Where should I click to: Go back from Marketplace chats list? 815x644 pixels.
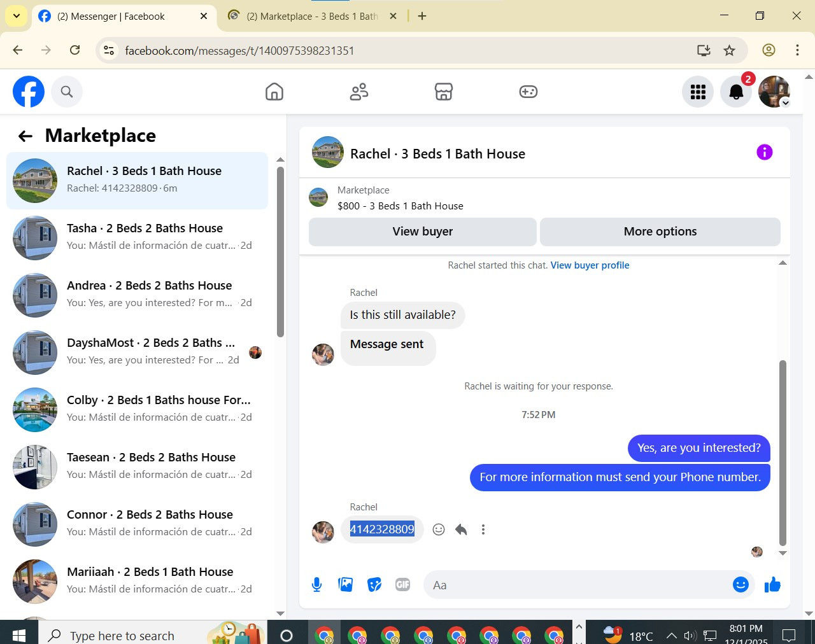tap(25, 136)
